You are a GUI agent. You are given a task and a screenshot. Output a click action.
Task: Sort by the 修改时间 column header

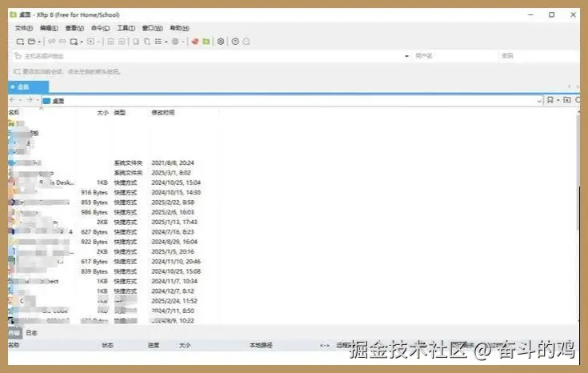(x=162, y=113)
